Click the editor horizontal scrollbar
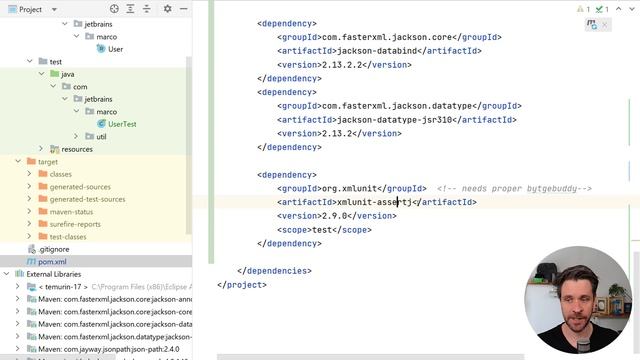The image size is (640, 360). tap(370, 357)
